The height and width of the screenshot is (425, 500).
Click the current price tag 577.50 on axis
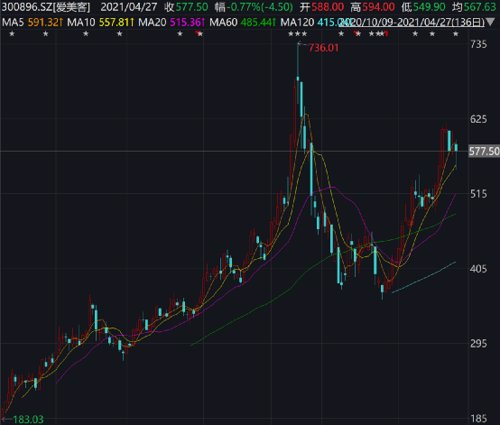tap(484, 151)
